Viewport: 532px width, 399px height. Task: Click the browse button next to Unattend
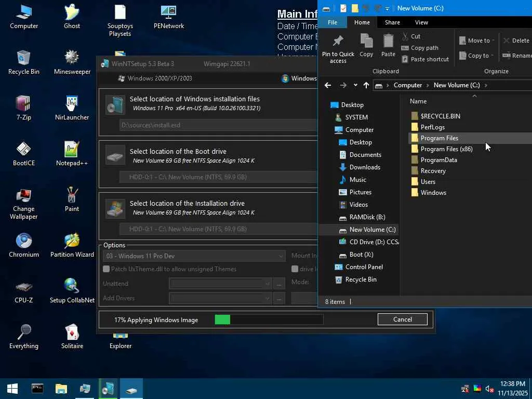279,284
